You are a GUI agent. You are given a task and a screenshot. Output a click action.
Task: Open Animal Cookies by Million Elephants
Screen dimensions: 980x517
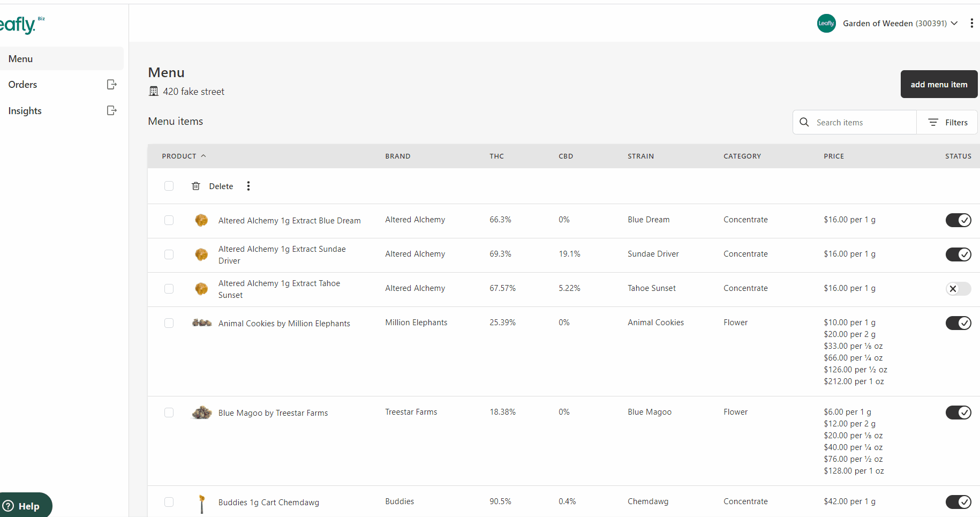284,323
